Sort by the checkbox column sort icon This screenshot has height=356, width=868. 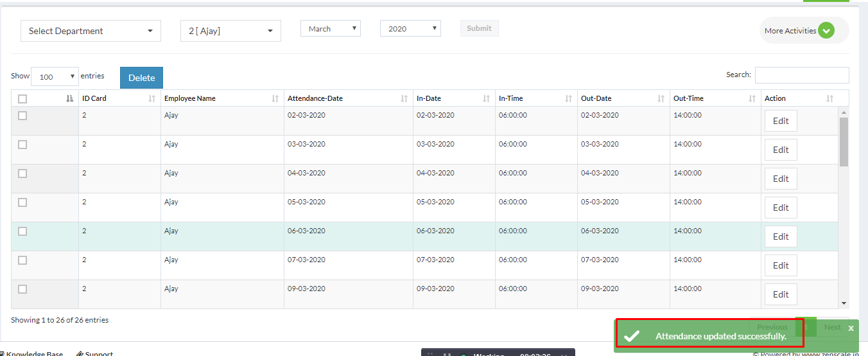coord(70,99)
